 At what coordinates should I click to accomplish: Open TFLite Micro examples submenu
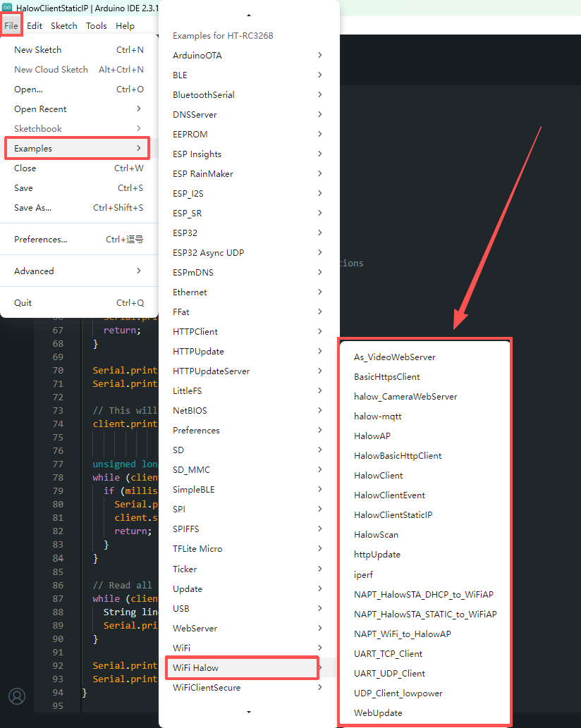tap(249, 549)
